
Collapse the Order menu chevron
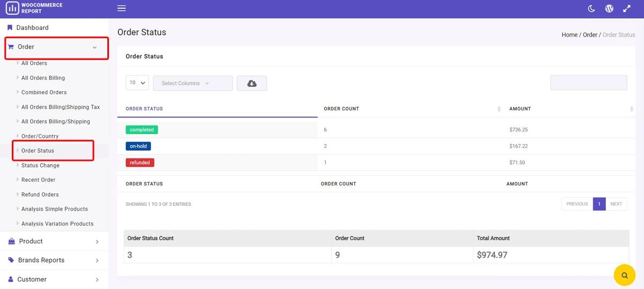pos(94,47)
